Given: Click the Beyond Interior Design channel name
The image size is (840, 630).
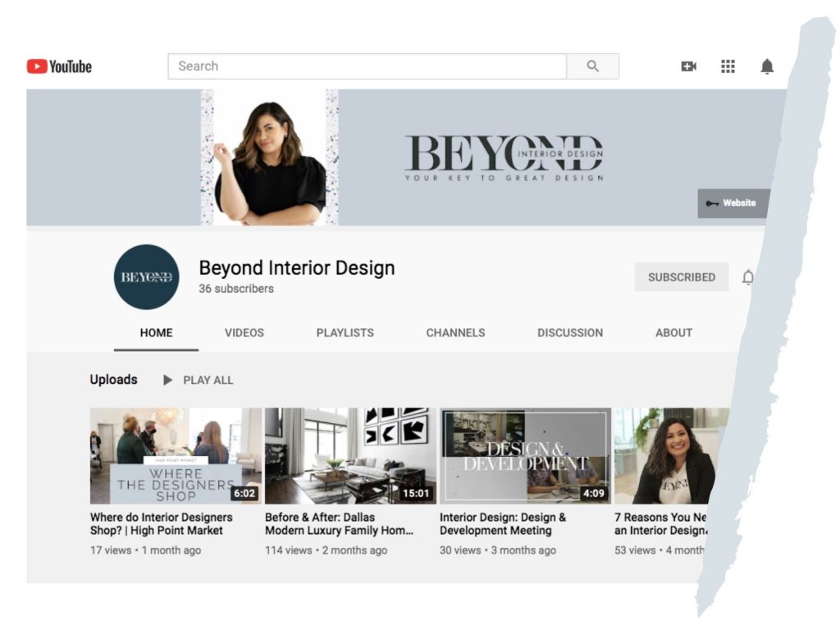Looking at the screenshot, I should 297,267.
